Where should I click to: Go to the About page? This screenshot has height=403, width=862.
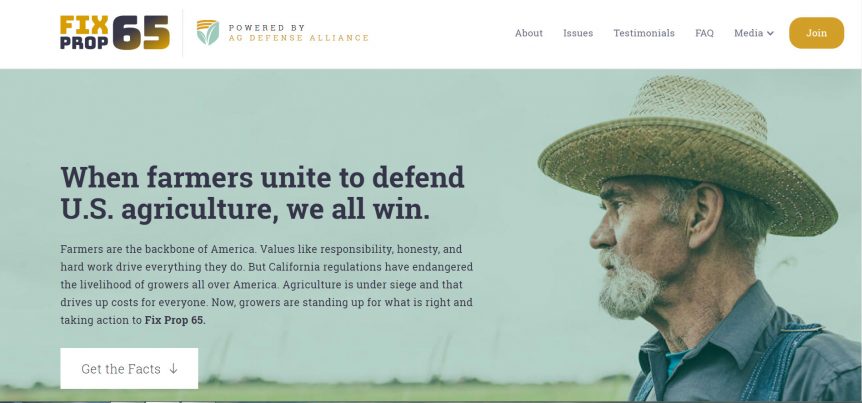[529, 33]
